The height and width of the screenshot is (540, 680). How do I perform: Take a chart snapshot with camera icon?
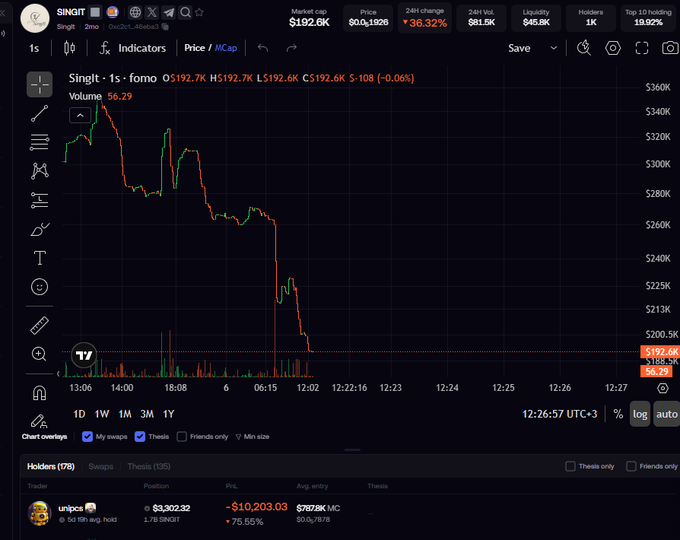[x=670, y=48]
